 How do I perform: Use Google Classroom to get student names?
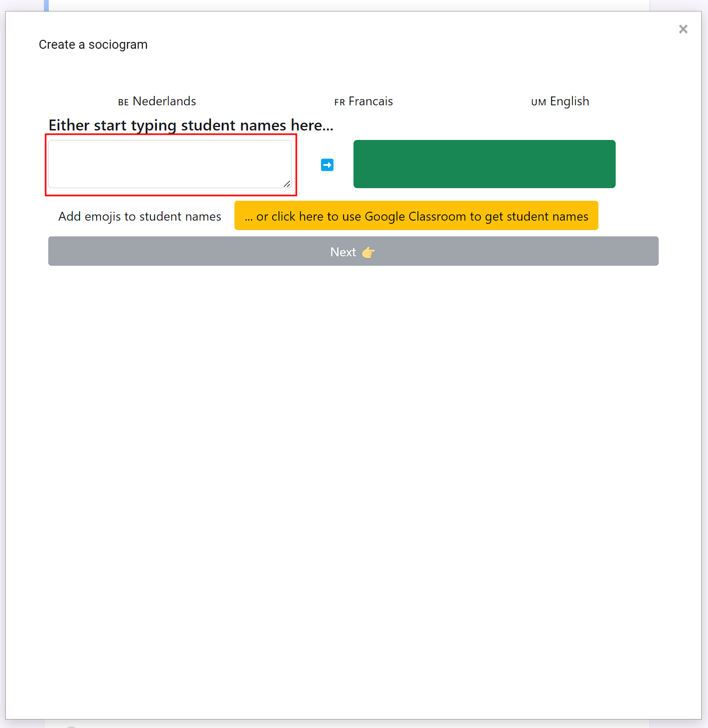pos(416,216)
